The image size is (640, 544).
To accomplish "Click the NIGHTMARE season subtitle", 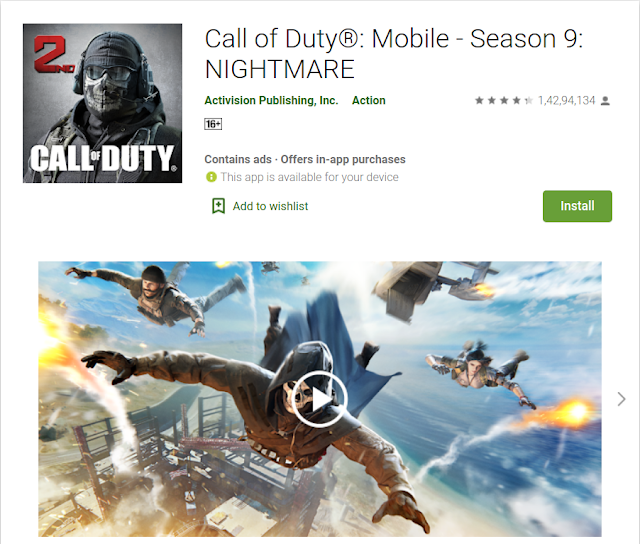I will [x=280, y=69].
